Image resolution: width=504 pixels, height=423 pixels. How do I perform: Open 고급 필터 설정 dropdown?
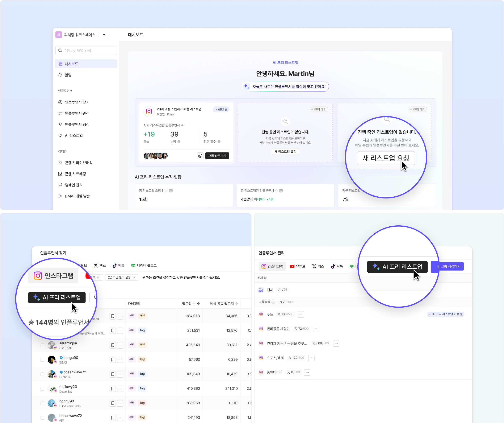(x=122, y=277)
